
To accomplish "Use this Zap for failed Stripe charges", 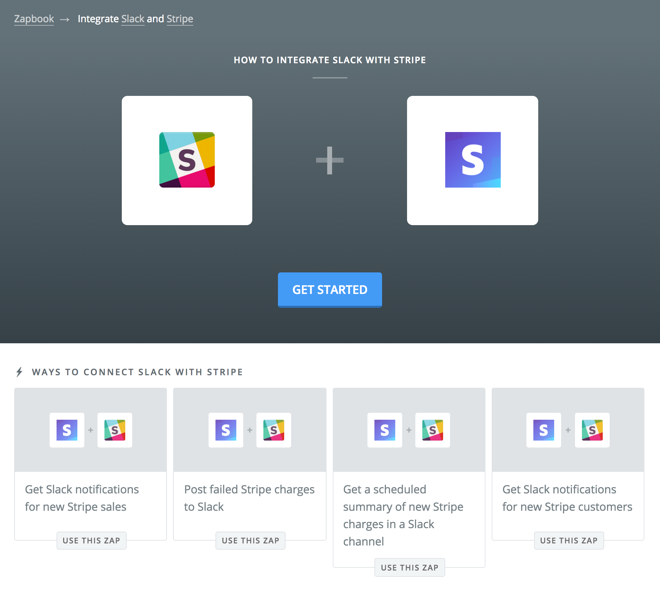I will pyautogui.click(x=250, y=541).
